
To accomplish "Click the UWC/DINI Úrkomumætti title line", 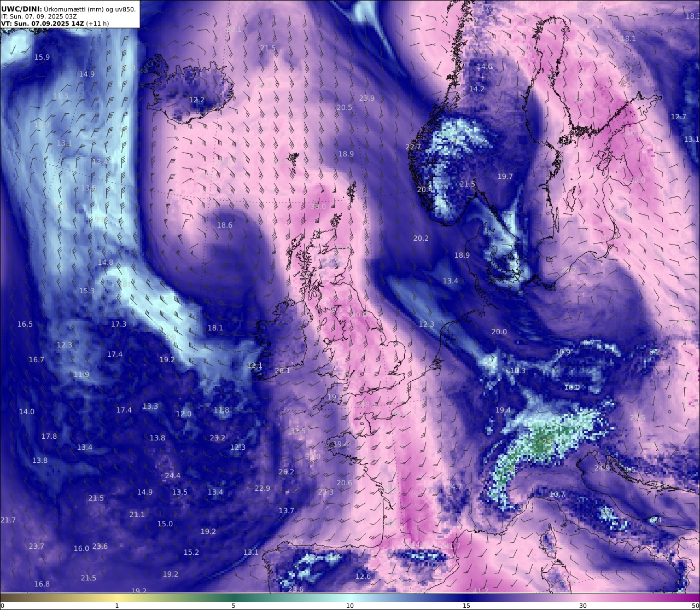I will point(69,9).
